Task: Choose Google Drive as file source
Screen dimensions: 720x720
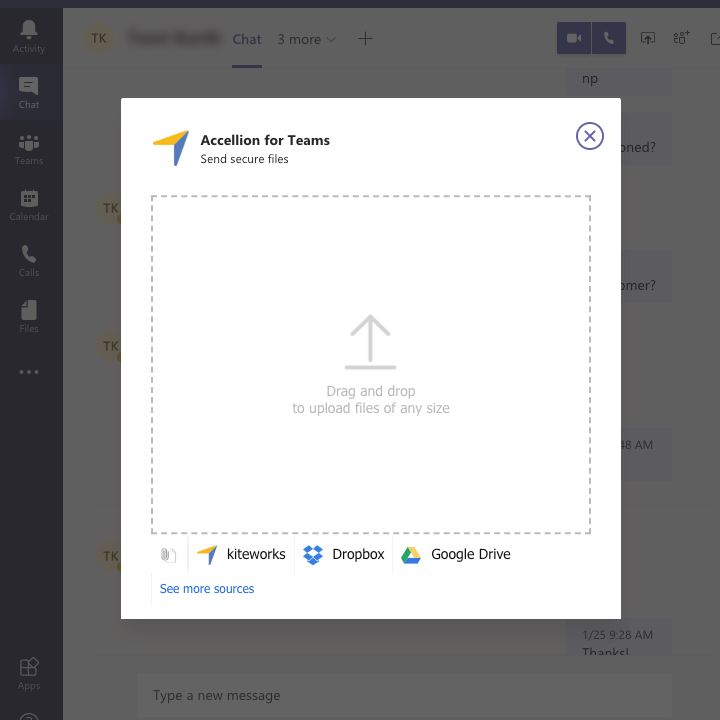Action: click(x=456, y=555)
